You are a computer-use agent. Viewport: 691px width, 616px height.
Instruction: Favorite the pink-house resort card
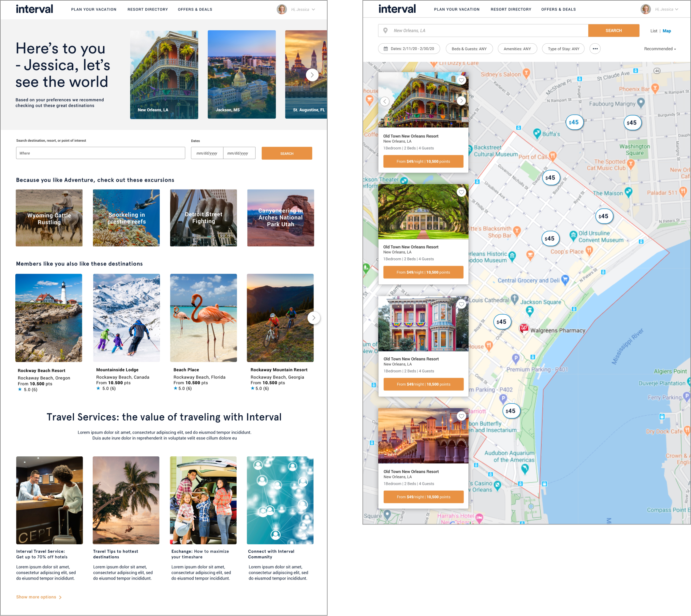tap(461, 304)
